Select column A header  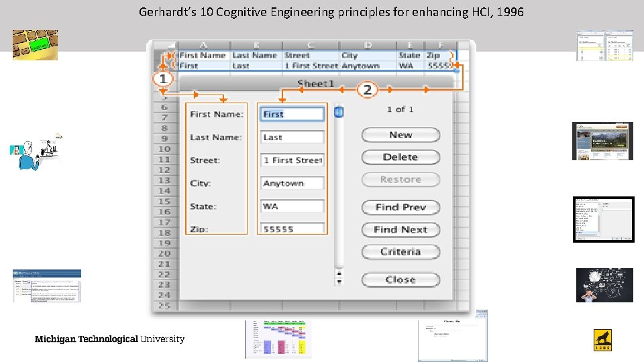204,45
